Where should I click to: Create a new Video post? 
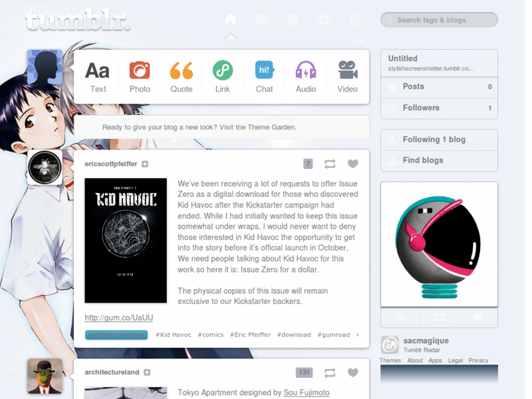click(347, 76)
